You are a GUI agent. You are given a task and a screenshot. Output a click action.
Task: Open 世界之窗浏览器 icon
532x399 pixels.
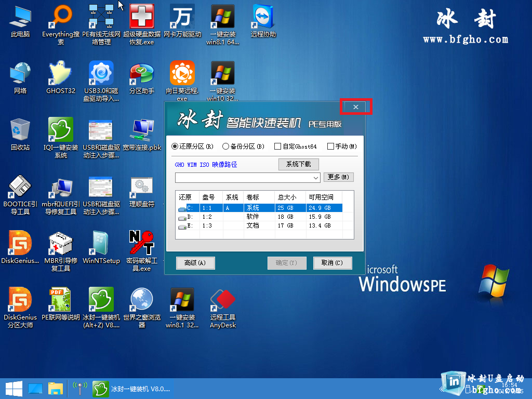coord(141,308)
